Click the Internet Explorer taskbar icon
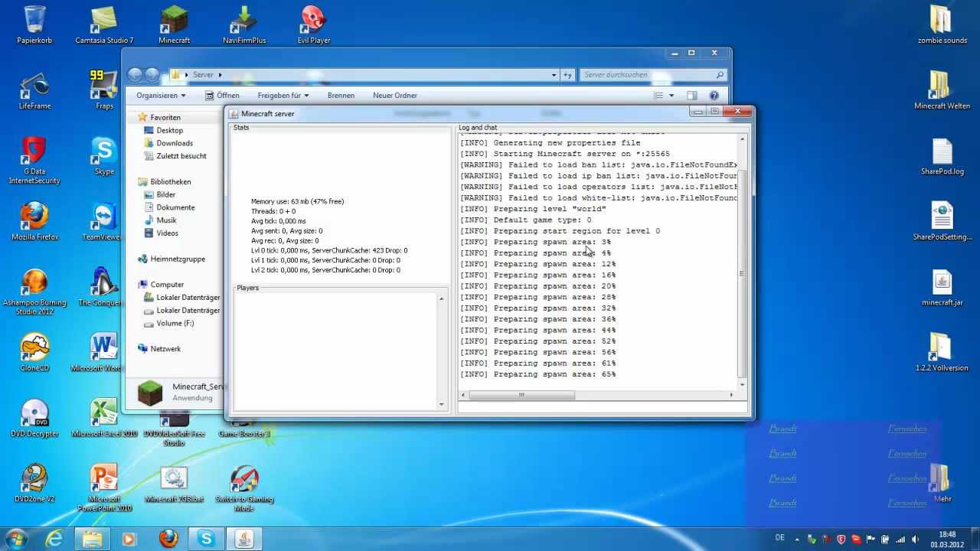The height and width of the screenshot is (551, 980). tap(54, 539)
